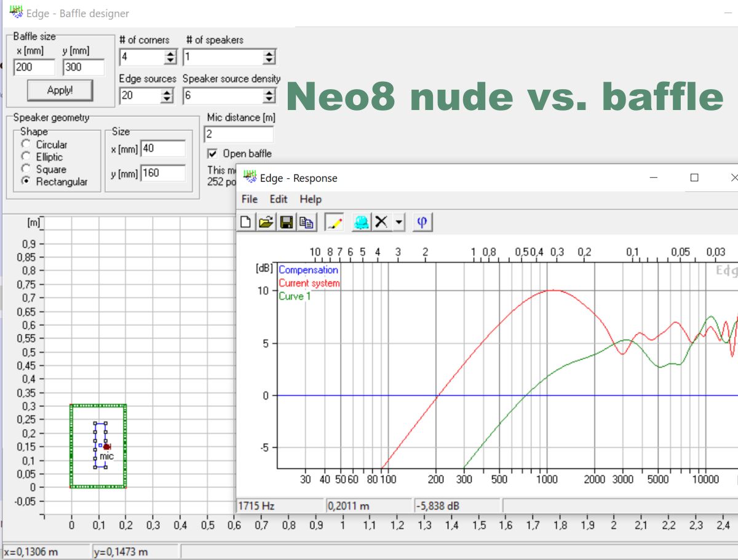Select the Elliptic shape option

coord(26,157)
